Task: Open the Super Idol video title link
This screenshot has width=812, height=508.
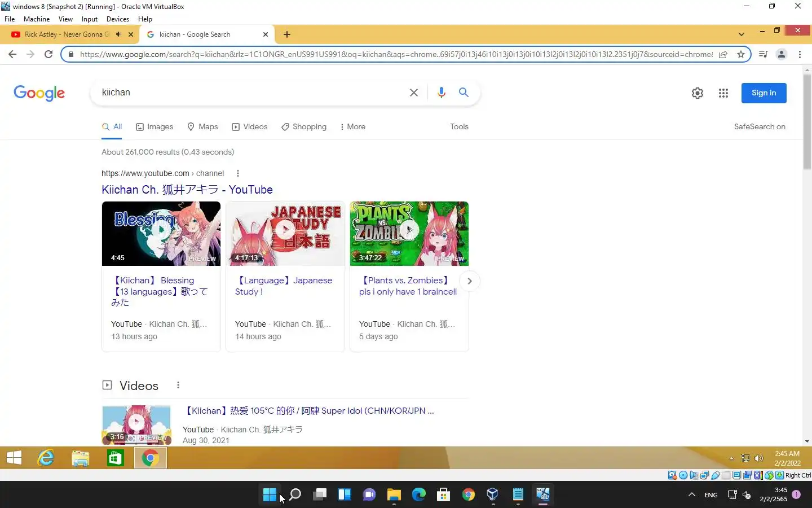Action: (x=308, y=411)
